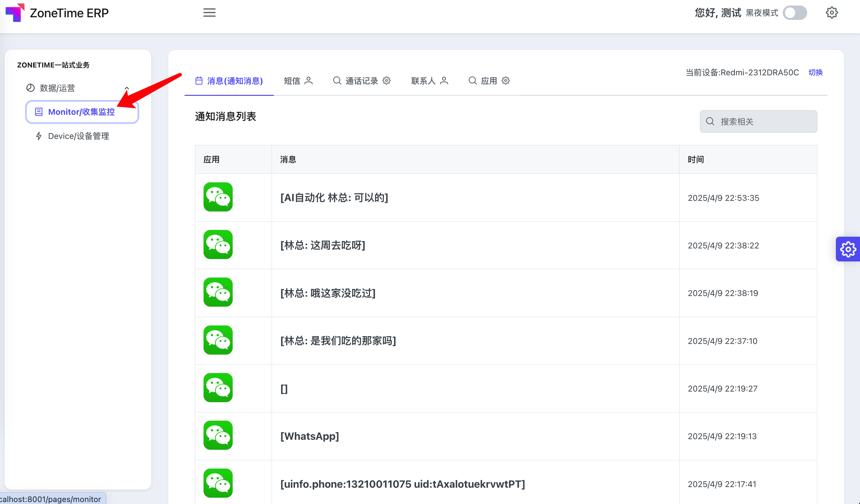The width and height of the screenshot is (860, 504).
Task: Click timestamp 2025/4/9 22:19:13
Action: coord(722,437)
